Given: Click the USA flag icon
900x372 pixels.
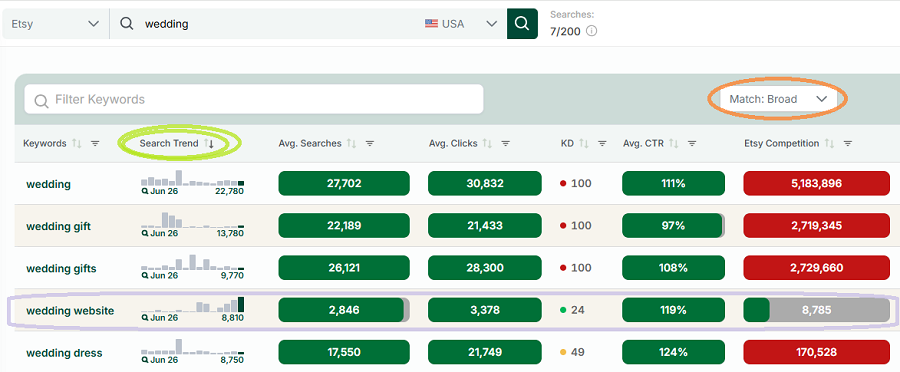Looking at the screenshot, I should tap(431, 24).
